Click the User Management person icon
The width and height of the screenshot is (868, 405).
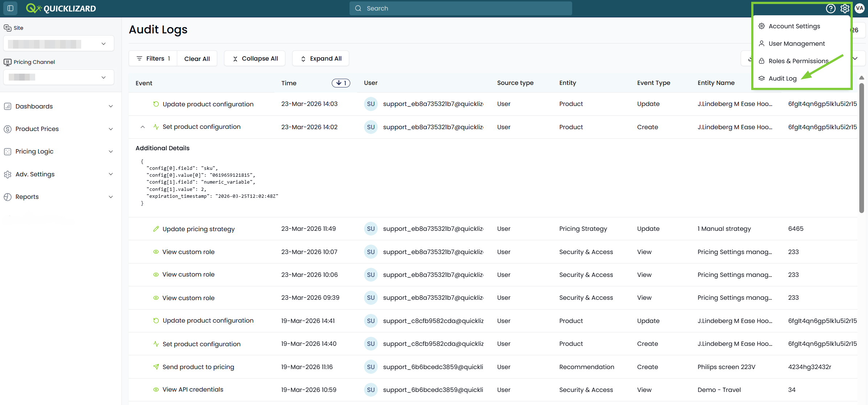point(762,44)
